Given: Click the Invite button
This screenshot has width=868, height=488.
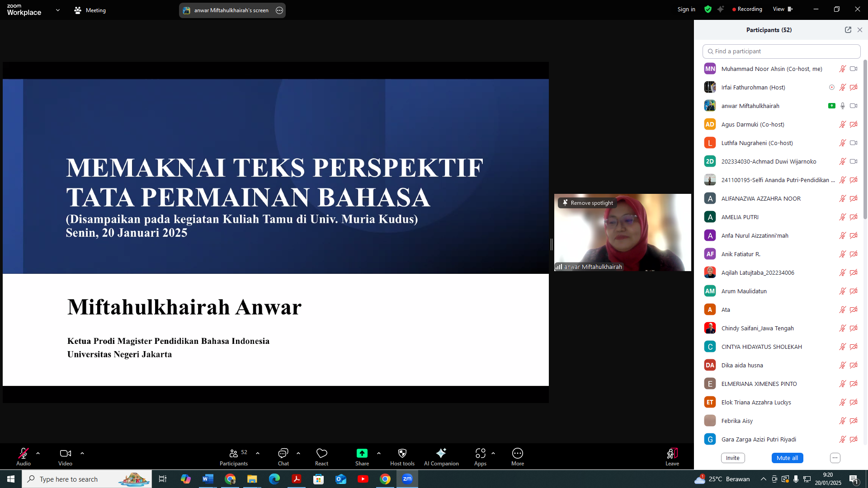Looking at the screenshot, I should coord(733,458).
